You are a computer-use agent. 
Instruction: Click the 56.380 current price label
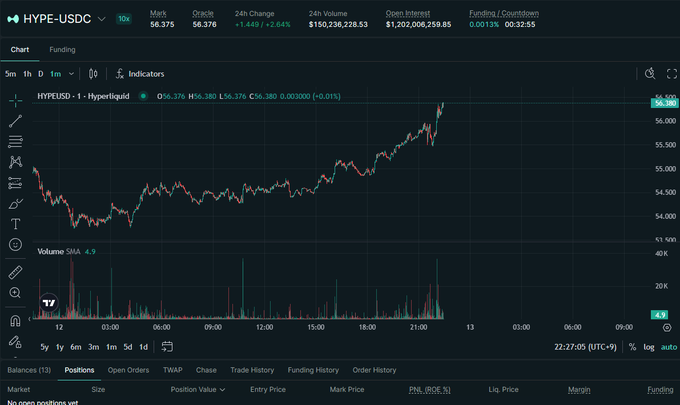(x=665, y=103)
